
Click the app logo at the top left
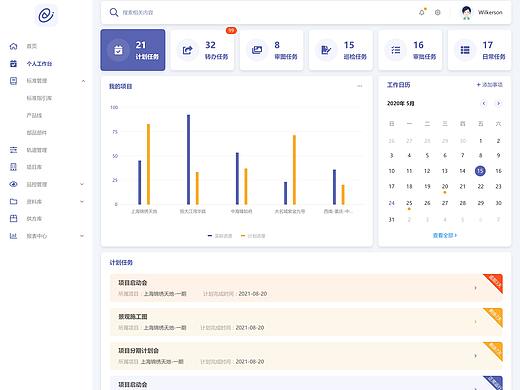(46, 15)
